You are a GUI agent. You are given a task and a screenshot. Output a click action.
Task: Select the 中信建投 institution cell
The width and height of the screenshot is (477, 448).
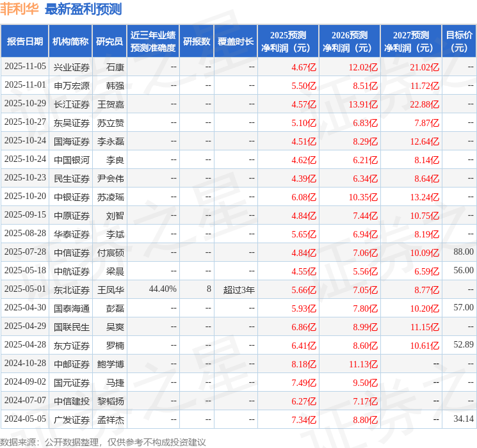point(72,401)
